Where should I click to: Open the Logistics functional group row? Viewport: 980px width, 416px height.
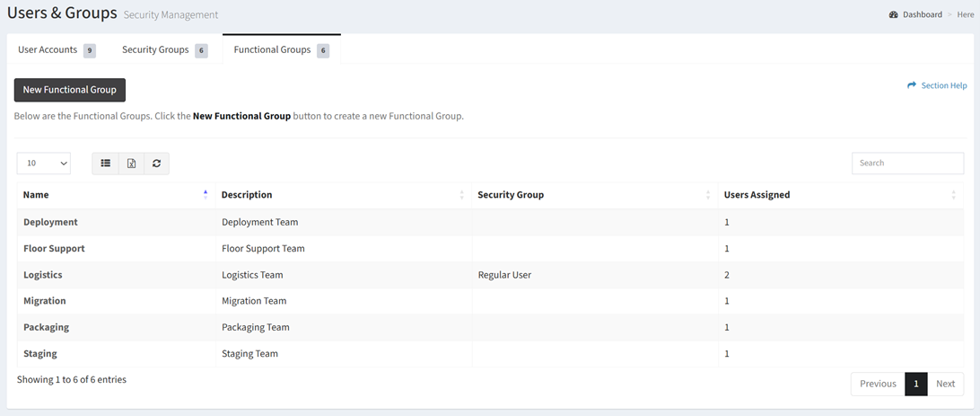pyautogui.click(x=490, y=275)
